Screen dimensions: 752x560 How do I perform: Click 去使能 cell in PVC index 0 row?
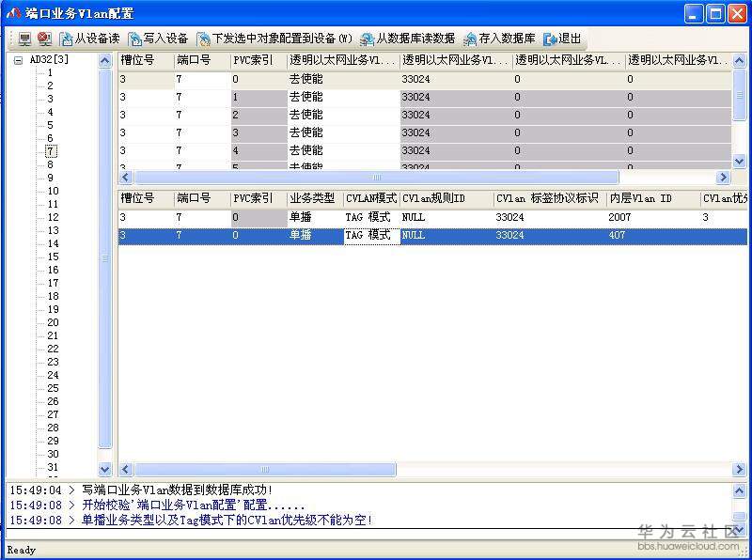pyautogui.click(x=343, y=79)
